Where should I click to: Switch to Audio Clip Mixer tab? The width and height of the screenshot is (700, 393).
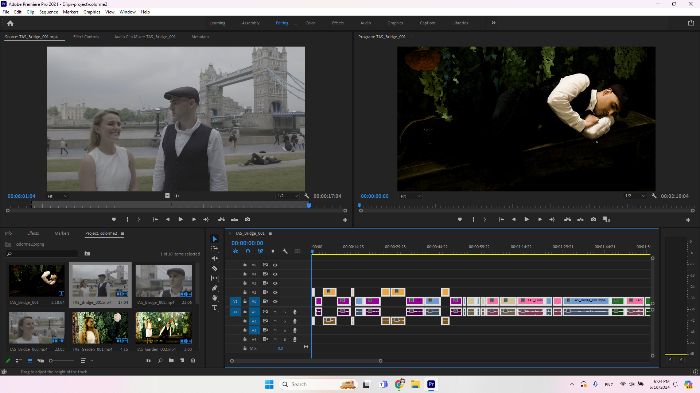click(x=145, y=37)
